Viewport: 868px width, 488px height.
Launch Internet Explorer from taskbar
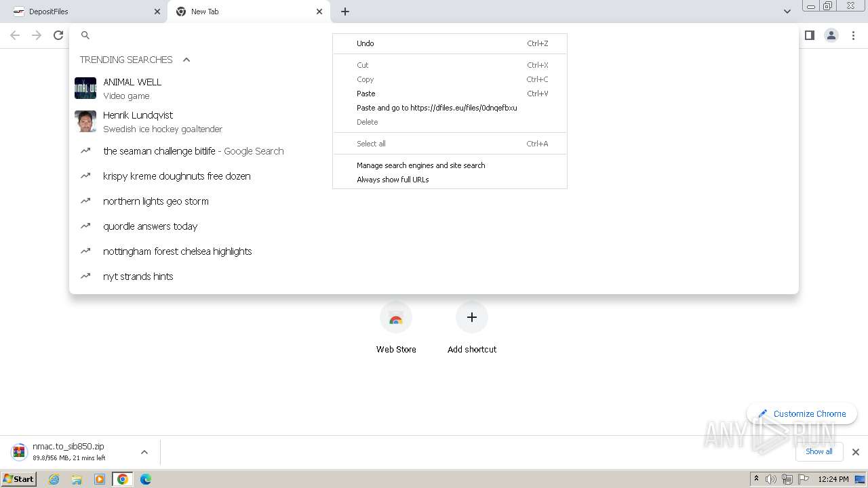pos(54,479)
